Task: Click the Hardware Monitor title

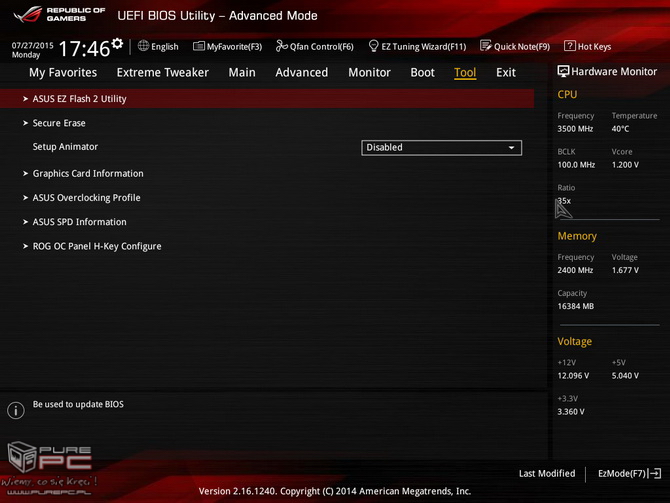Action: (614, 71)
